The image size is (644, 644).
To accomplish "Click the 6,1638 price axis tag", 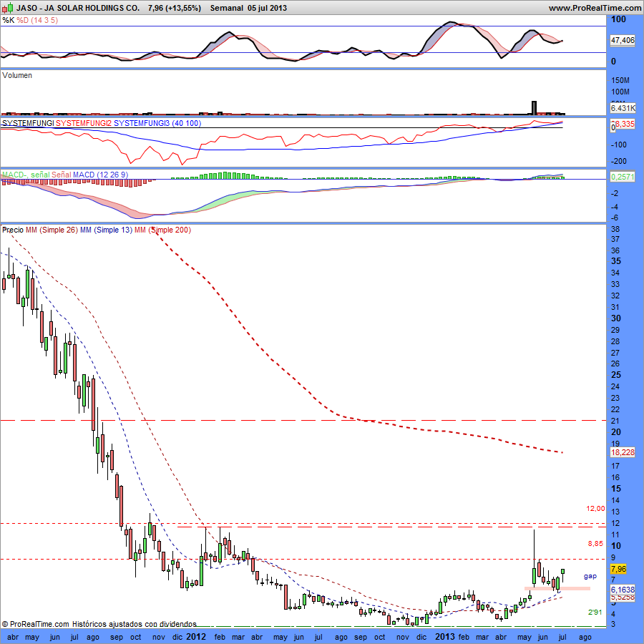I will pyautogui.click(x=623, y=589).
